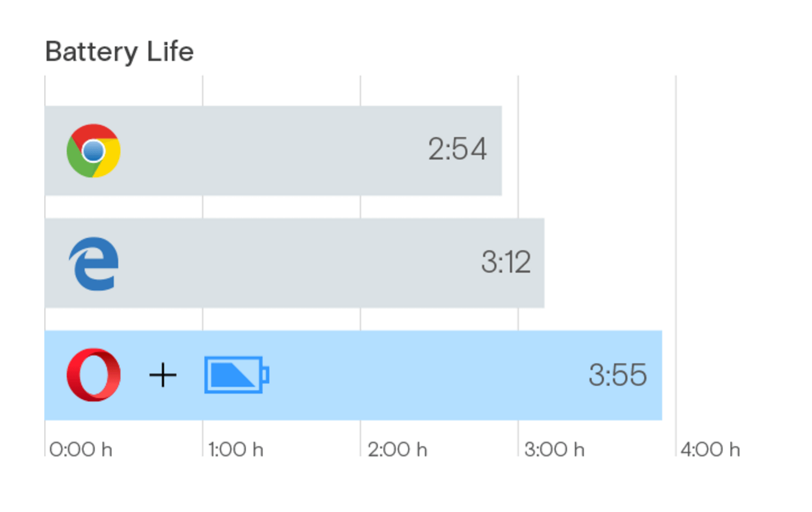Click the 0:00 h axis label
The width and height of the screenshot is (812, 512).
[x=81, y=449]
